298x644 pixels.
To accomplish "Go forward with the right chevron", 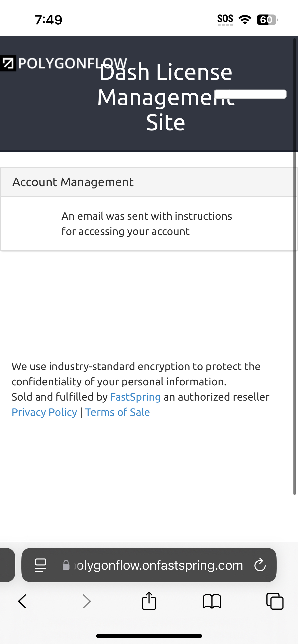I will 87,601.
